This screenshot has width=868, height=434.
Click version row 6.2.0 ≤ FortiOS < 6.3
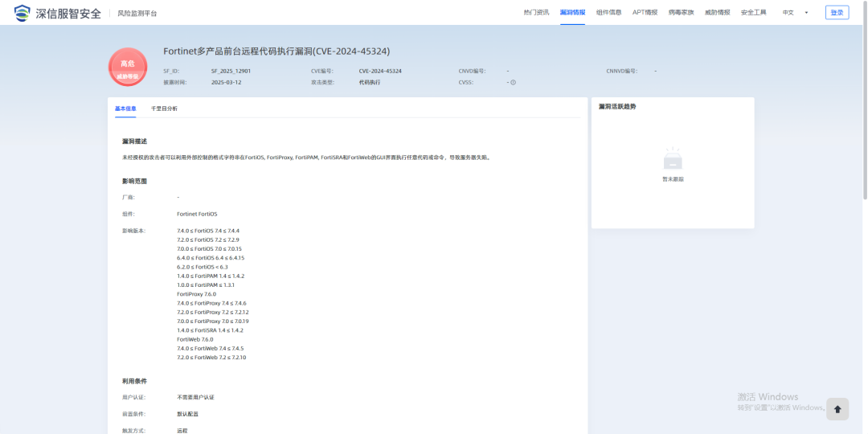tap(202, 267)
